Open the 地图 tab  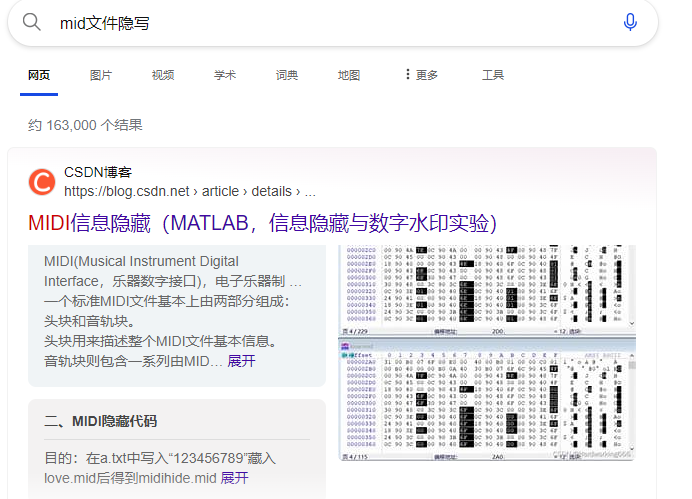(349, 75)
